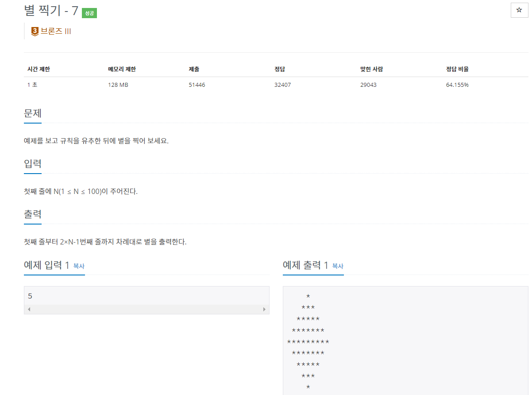Copy sample output via 예제 출력 복사 link

[338, 266]
